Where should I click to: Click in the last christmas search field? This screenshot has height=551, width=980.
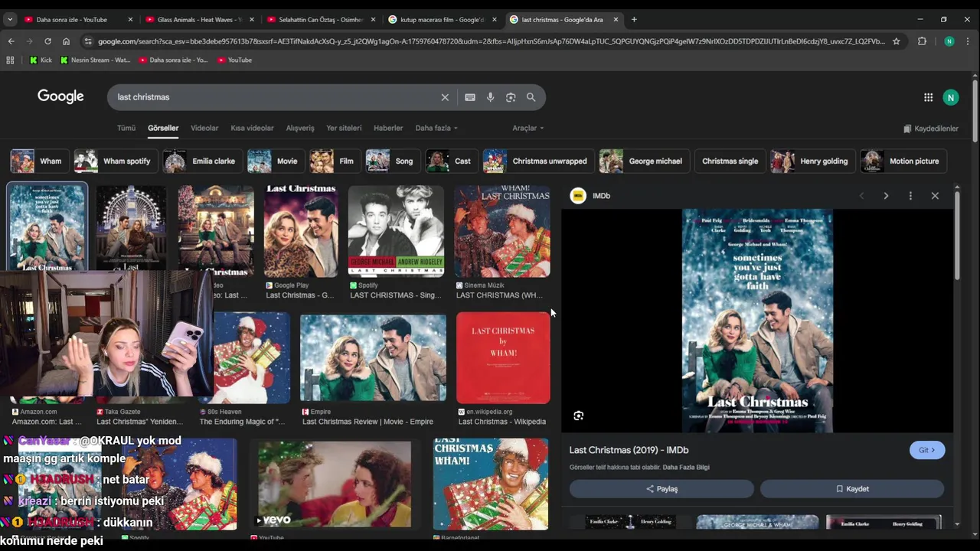tap(276, 97)
